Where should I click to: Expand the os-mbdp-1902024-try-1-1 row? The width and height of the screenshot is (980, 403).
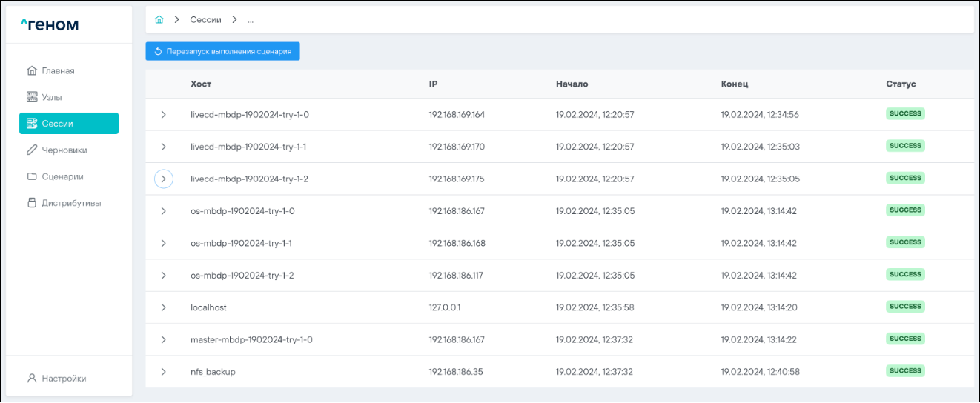(164, 243)
